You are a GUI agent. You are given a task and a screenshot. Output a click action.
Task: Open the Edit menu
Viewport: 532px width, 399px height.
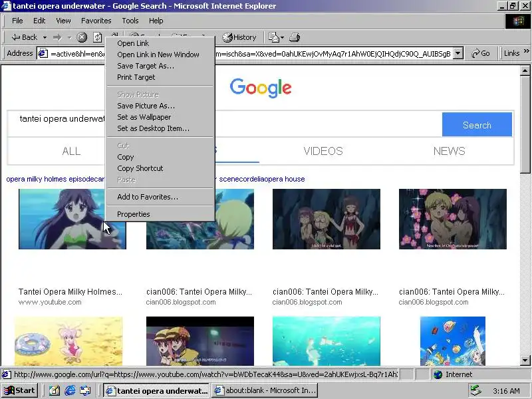tap(39, 21)
